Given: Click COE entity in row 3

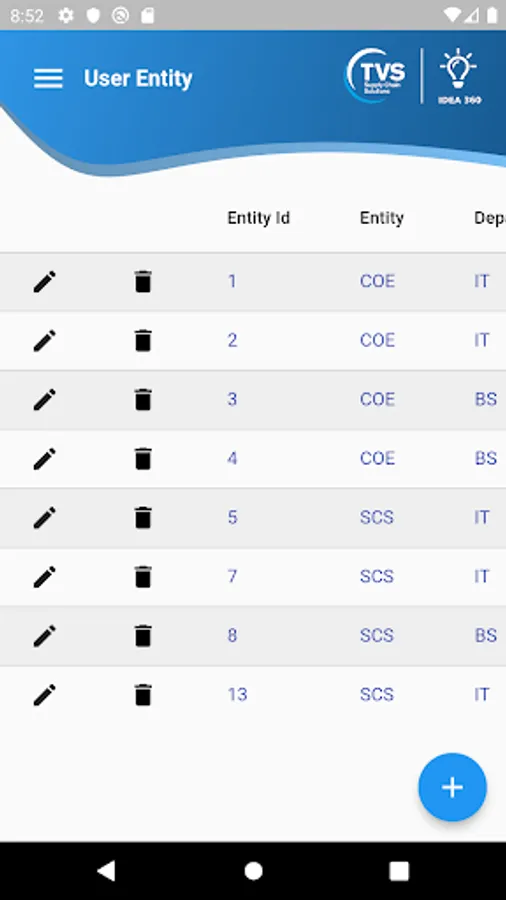Looking at the screenshot, I should tap(377, 399).
